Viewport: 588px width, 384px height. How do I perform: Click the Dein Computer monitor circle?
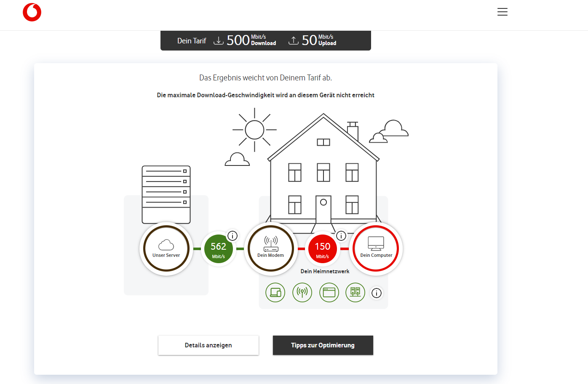coord(376,249)
